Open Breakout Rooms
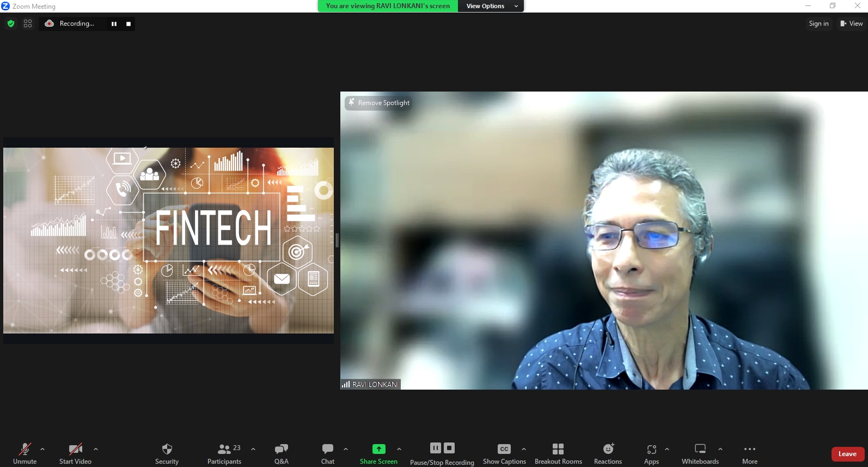This screenshot has height=467, width=868. 558,453
